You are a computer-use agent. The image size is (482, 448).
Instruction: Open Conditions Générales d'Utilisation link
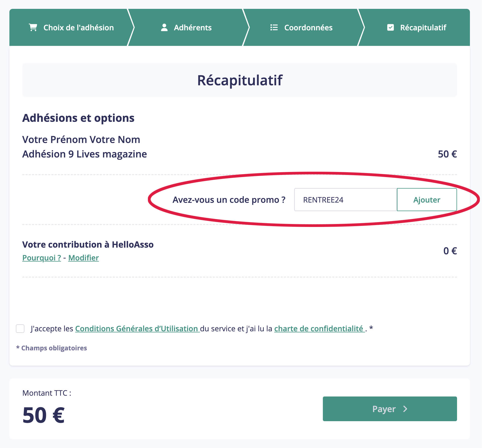(x=137, y=329)
